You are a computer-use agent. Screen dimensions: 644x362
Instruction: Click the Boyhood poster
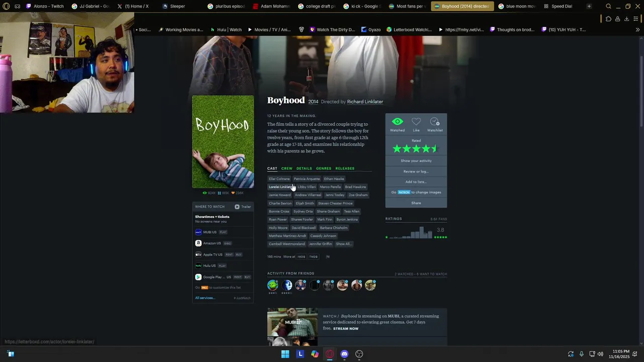point(223,142)
